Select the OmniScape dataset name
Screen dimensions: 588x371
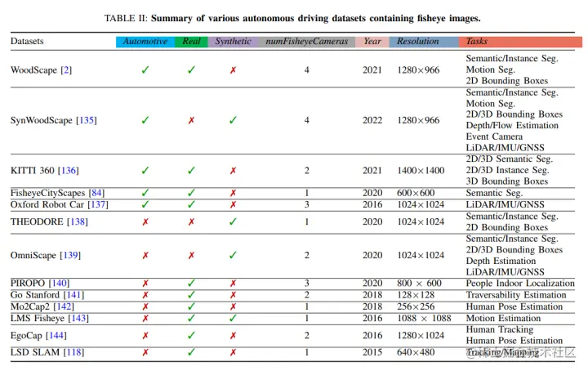pyautogui.click(x=33, y=256)
